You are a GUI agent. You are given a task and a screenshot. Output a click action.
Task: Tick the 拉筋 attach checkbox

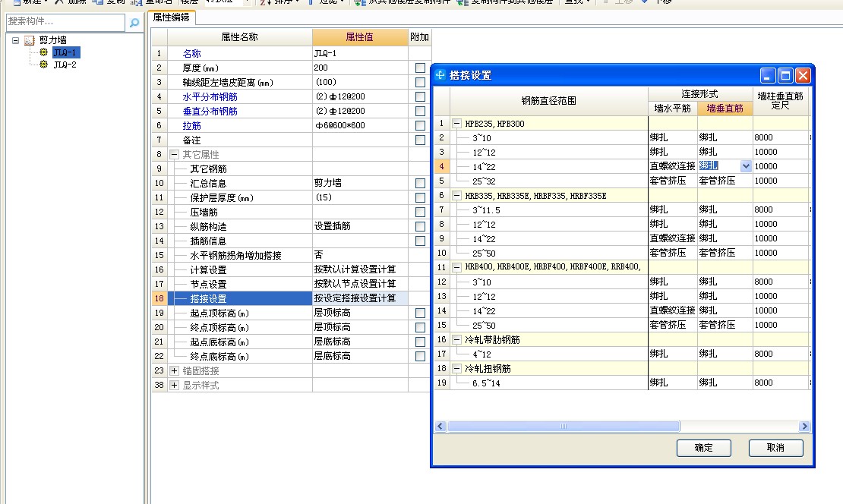pyautogui.click(x=420, y=126)
